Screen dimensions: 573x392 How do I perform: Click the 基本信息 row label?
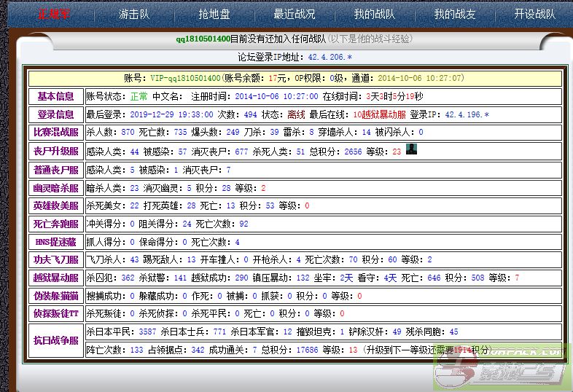[x=55, y=96]
